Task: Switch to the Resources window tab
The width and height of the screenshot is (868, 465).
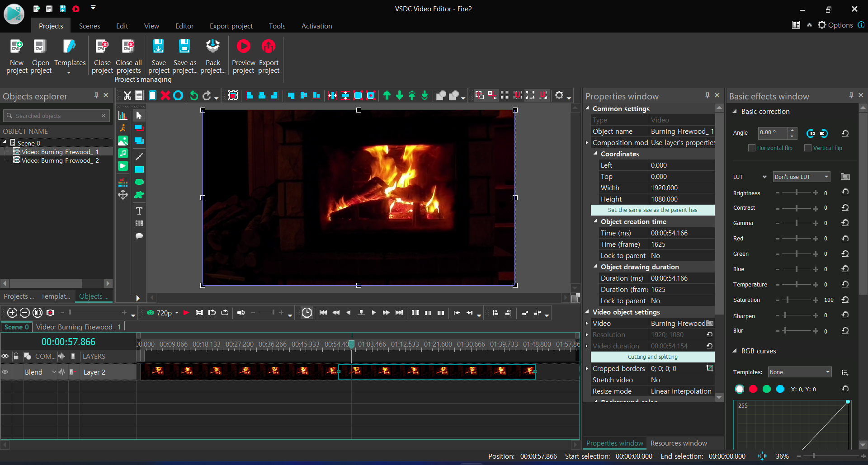Action: pos(678,443)
